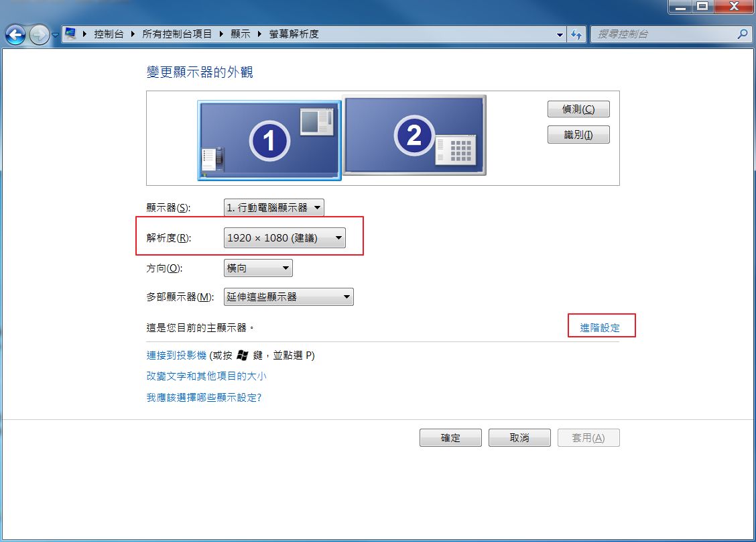Viewport: 756px width, 542px height.
Task: Minimize the window
Action: point(680,6)
